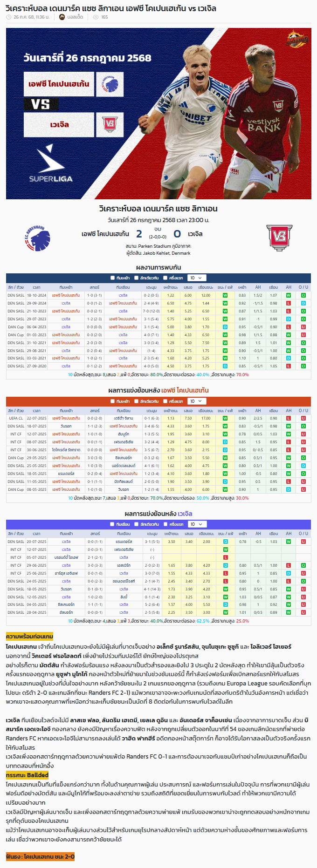Click the red L AH badge in the 22-07-2025 row
This screenshot has width=317, height=868.
click(289, 418)
